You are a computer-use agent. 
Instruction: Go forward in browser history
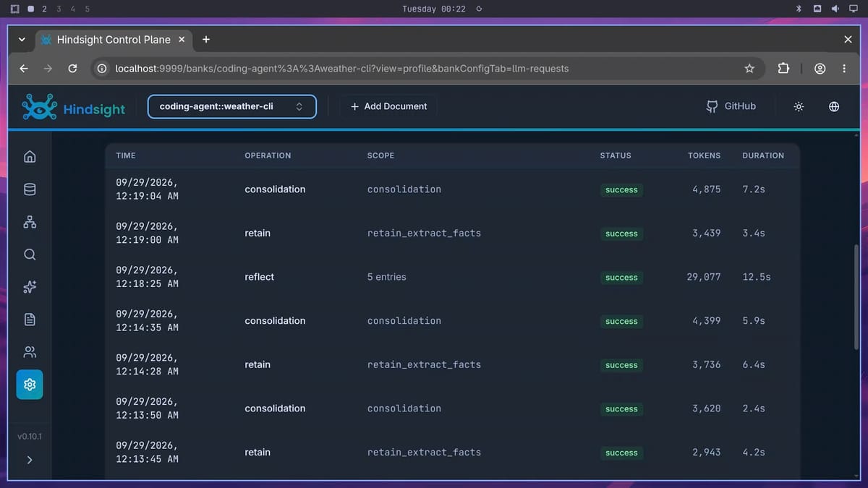click(x=48, y=69)
